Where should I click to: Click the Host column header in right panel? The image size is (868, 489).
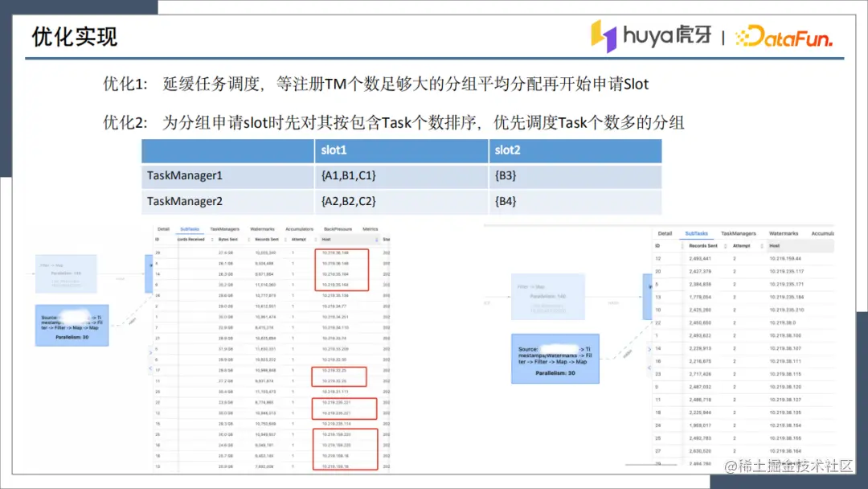(775, 245)
